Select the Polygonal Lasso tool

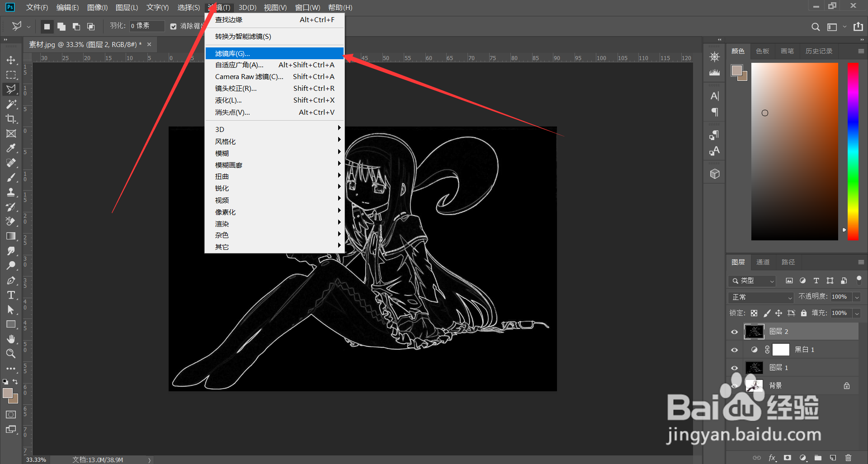pos(11,89)
